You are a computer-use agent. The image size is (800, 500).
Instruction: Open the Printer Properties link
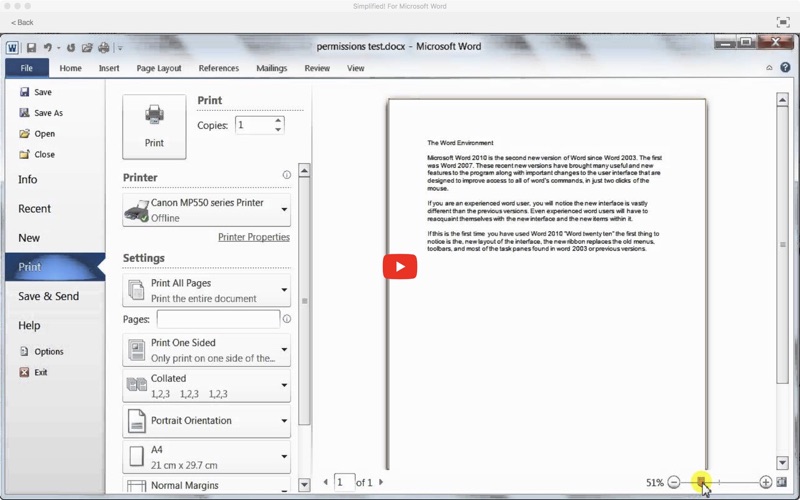(x=254, y=237)
